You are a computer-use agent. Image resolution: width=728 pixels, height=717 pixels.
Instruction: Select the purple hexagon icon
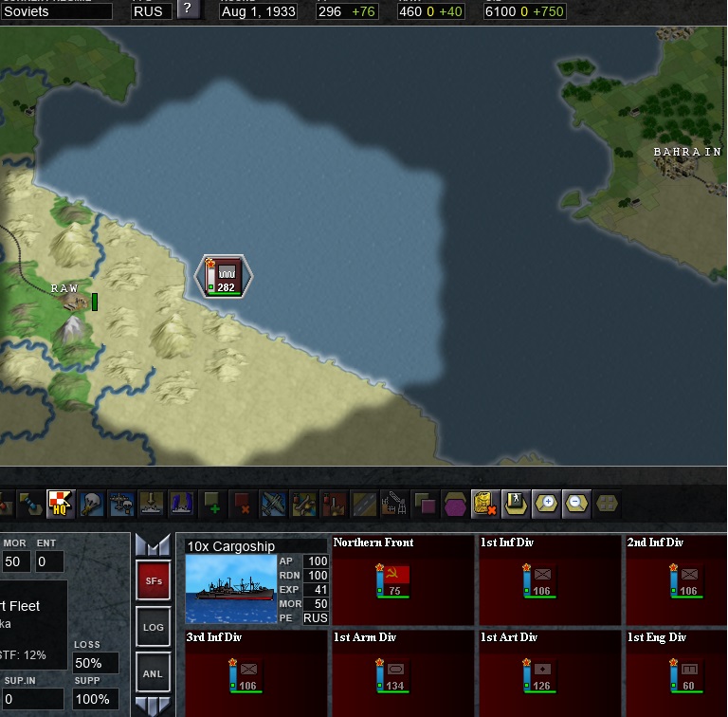[x=455, y=504]
